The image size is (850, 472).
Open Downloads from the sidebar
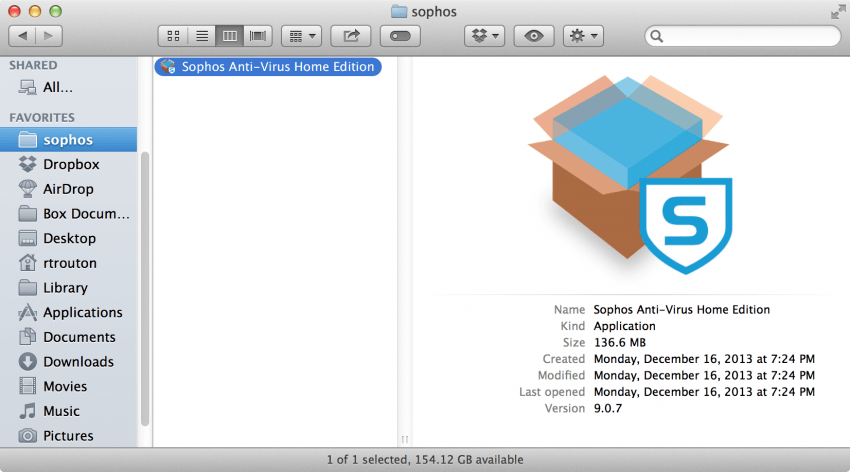[68, 361]
